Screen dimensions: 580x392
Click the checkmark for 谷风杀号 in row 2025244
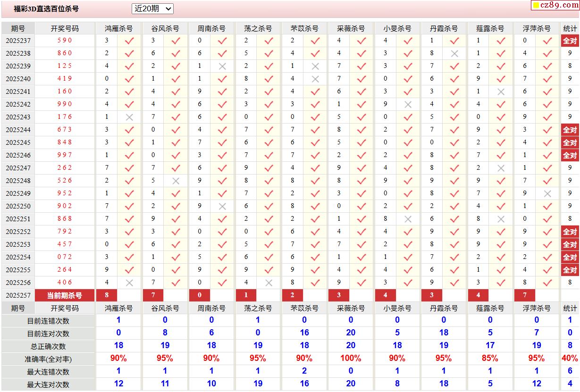[x=176, y=130]
